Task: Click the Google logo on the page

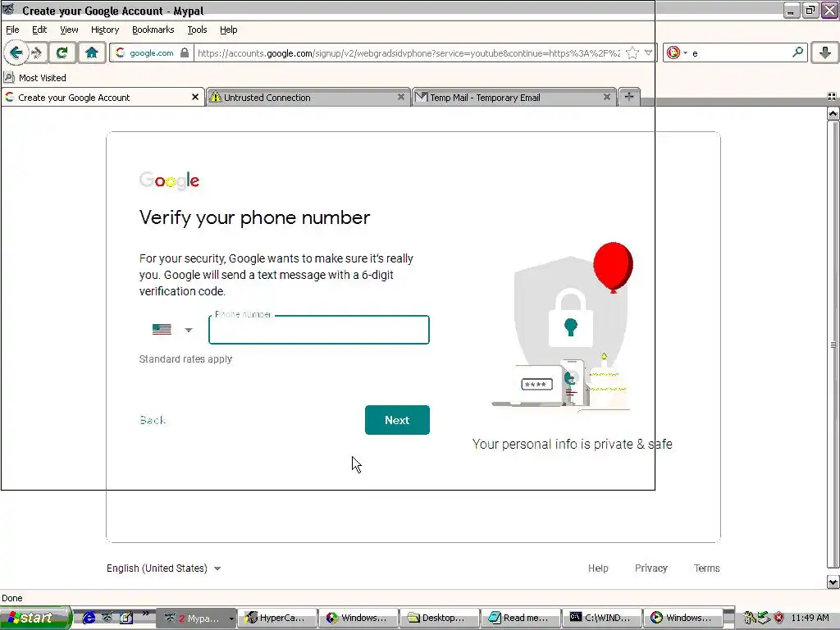Action: point(169,180)
